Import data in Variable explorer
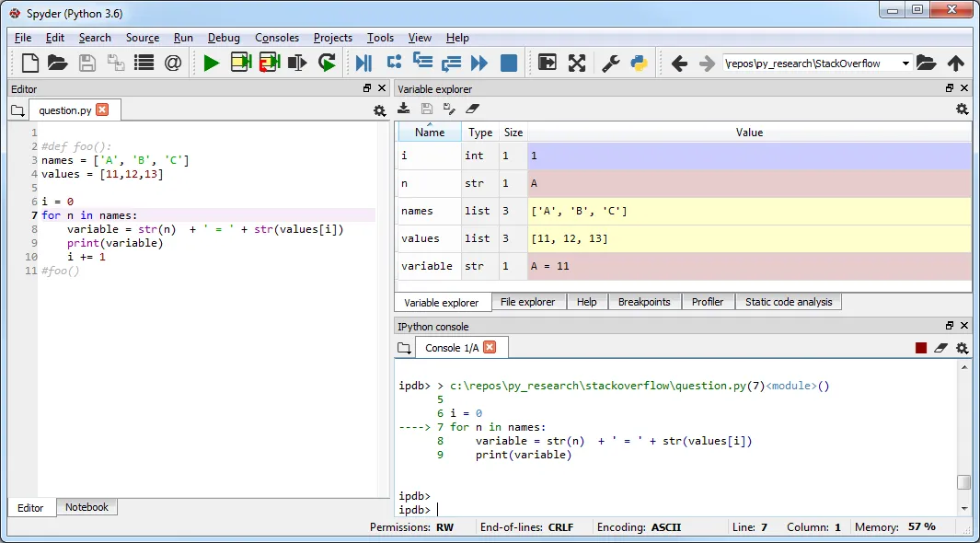980x543 pixels. 403,109
